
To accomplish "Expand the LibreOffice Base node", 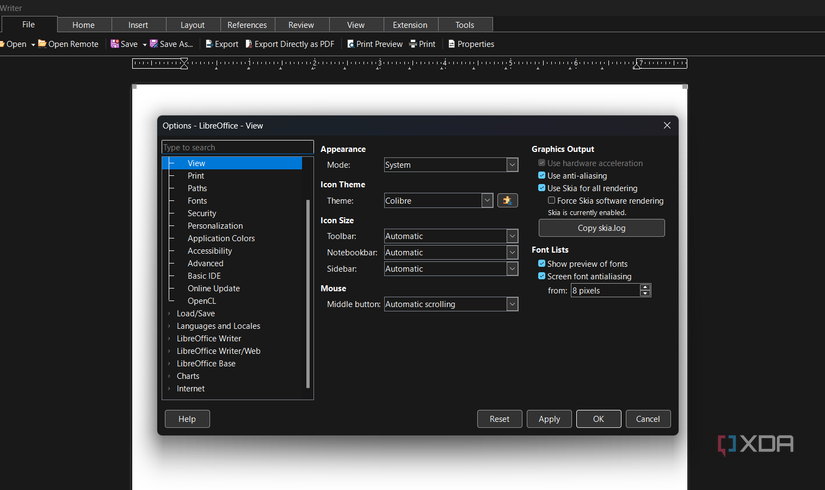I will [x=169, y=364].
